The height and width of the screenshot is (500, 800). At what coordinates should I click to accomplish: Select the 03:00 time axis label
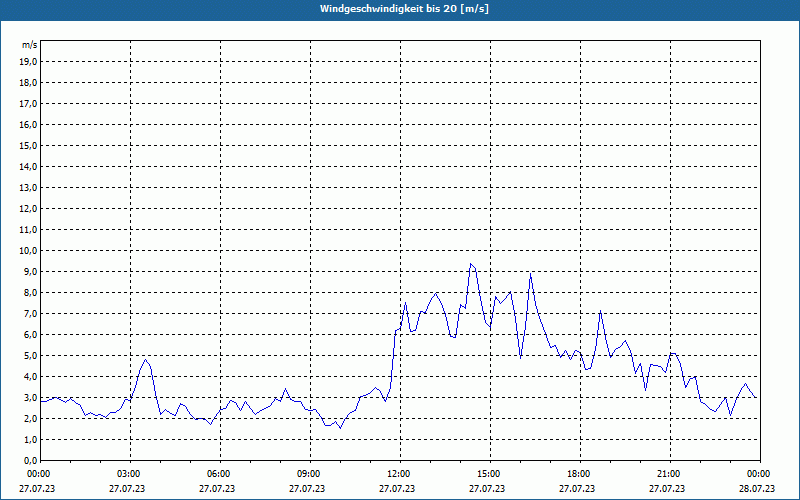point(128,474)
